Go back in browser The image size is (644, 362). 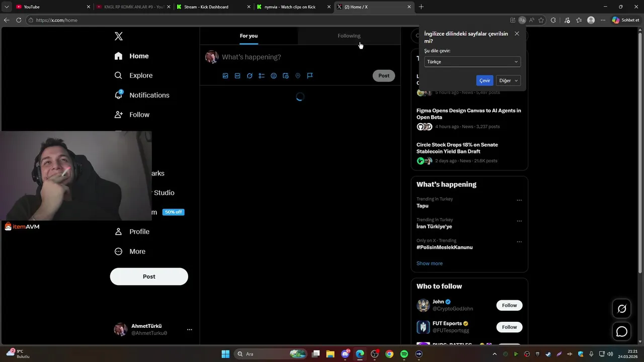coord(7,20)
